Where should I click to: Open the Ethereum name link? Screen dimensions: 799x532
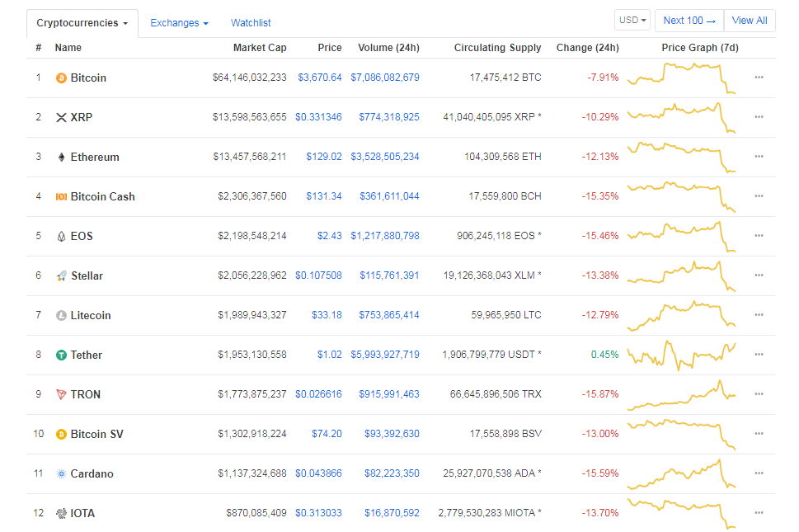pyautogui.click(x=95, y=157)
